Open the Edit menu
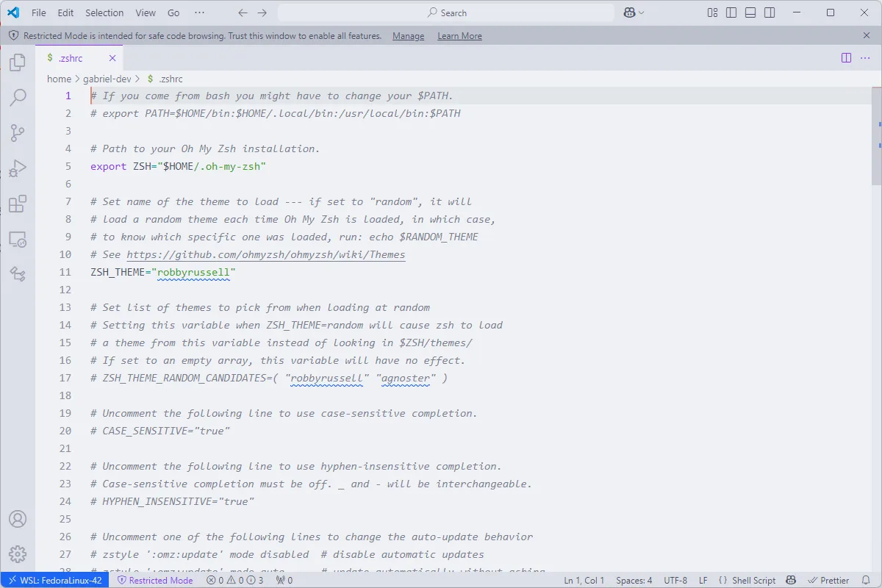 pos(65,12)
